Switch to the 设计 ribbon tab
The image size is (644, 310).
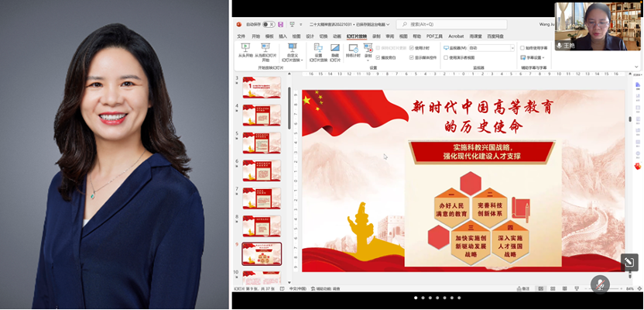point(310,36)
